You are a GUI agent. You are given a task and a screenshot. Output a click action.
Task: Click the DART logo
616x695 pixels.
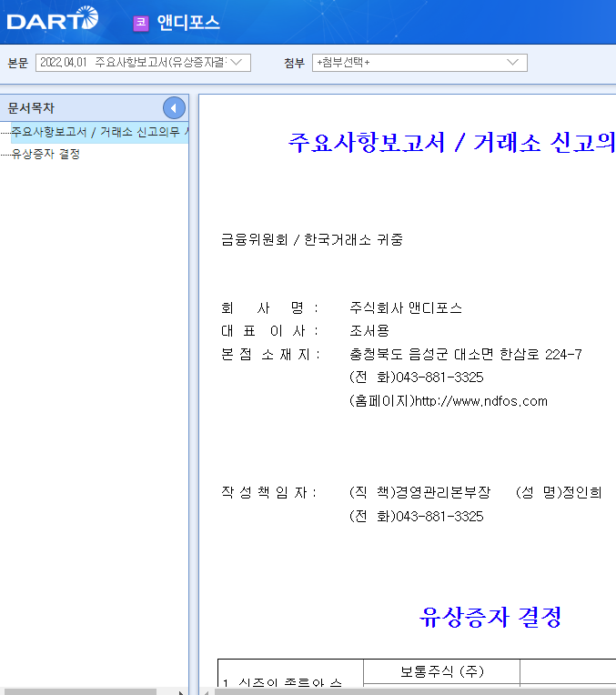pos(53,18)
